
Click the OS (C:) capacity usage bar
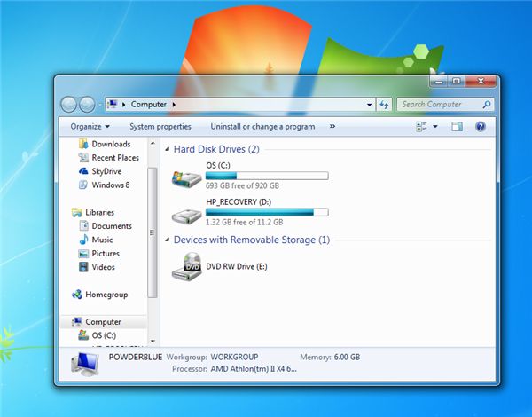267,176
